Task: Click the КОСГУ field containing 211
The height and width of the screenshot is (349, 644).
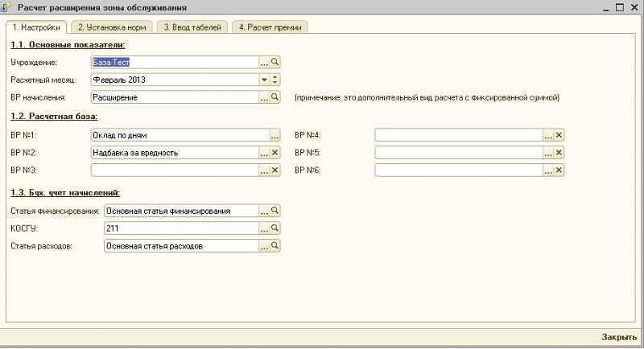Action: click(180, 228)
